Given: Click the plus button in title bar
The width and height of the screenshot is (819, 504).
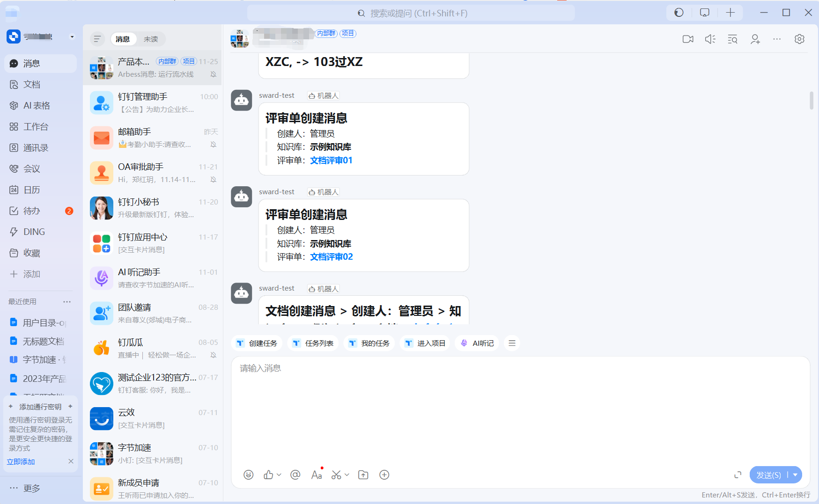Looking at the screenshot, I should point(730,13).
